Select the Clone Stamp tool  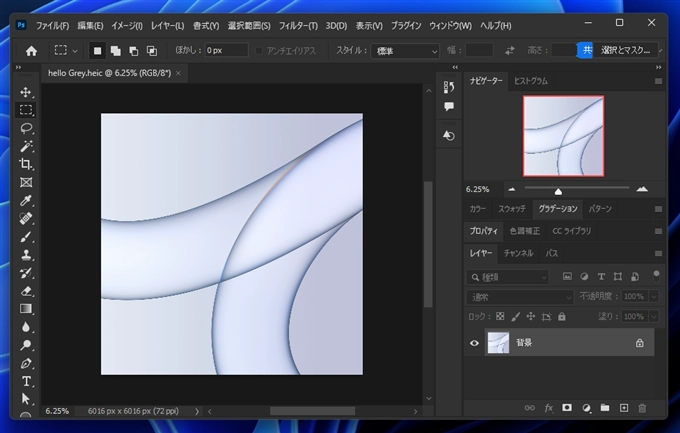coord(26,255)
